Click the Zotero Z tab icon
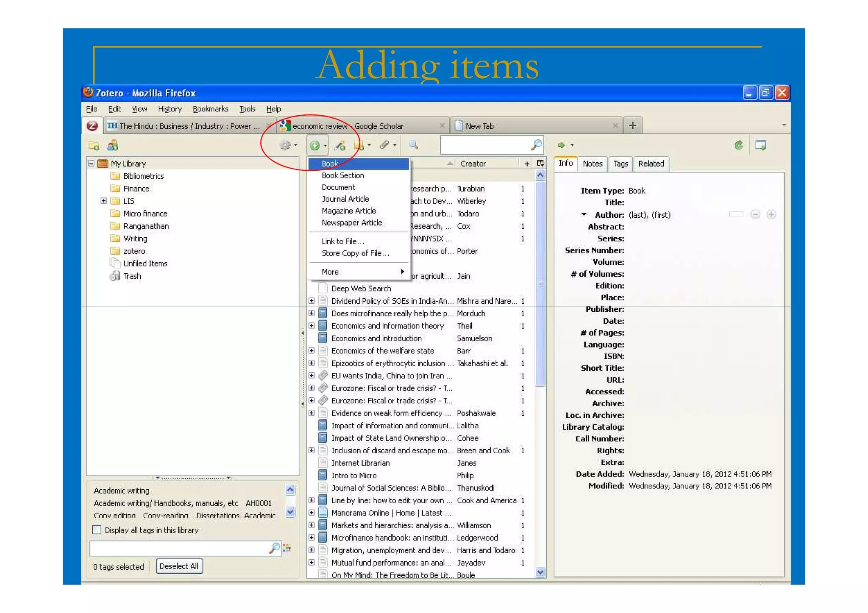868x613 pixels. (92, 126)
